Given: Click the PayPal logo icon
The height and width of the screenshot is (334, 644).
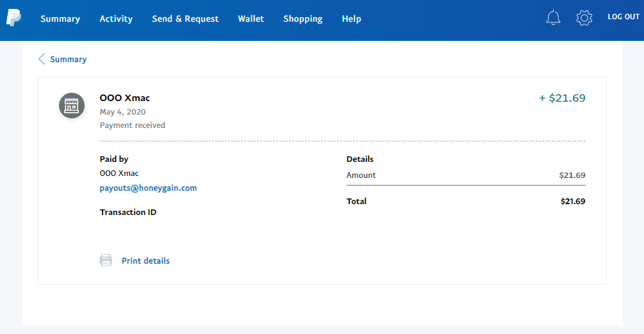Looking at the screenshot, I should [x=13, y=18].
